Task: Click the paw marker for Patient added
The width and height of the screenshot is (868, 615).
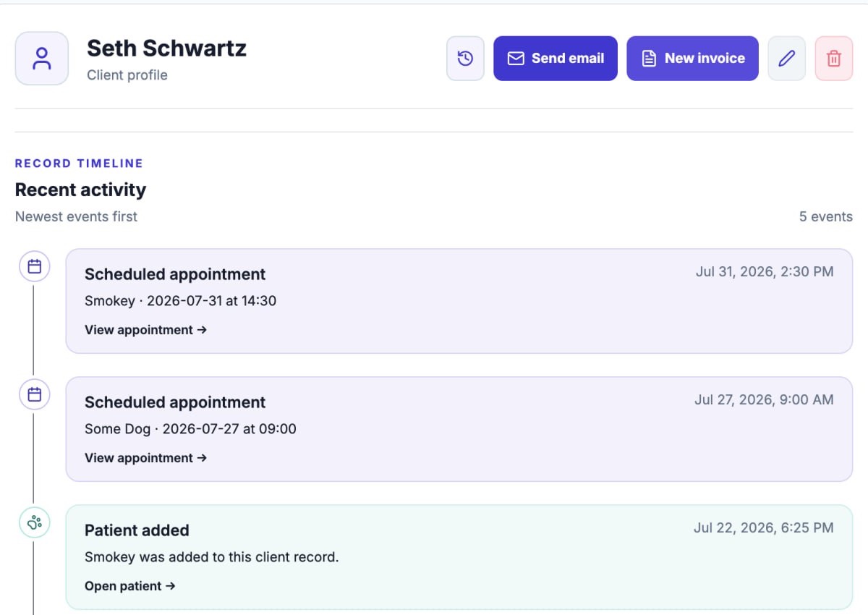Action: pos(34,522)
